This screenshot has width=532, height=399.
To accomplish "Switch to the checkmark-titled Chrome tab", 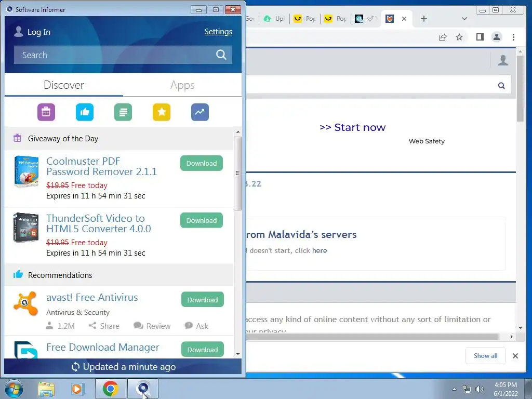I will [366, 19].
